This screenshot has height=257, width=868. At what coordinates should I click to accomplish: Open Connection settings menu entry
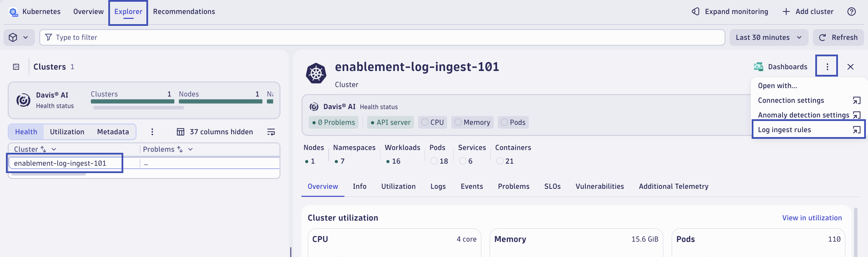(x=808, y=100)
